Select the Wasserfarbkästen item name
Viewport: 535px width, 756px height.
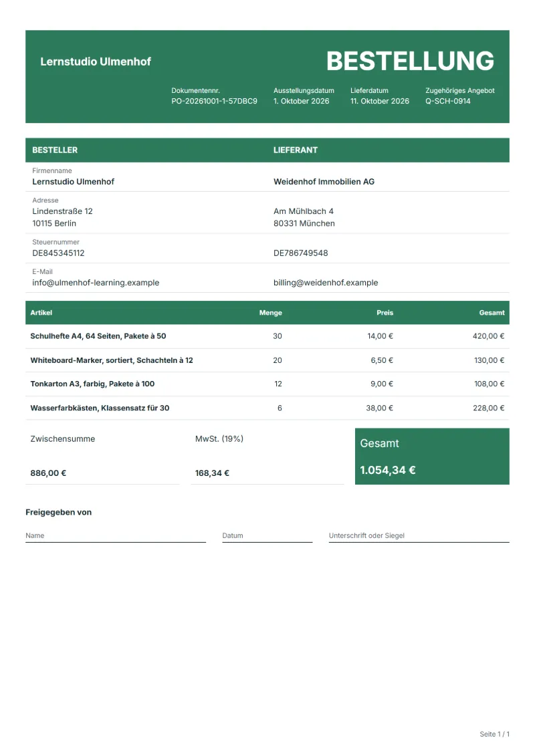coord(100,408)
